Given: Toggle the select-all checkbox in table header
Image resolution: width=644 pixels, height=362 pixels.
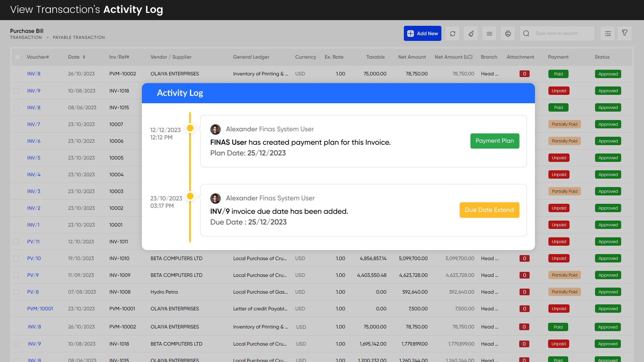Looking at the screenshot, I should 17,57.
